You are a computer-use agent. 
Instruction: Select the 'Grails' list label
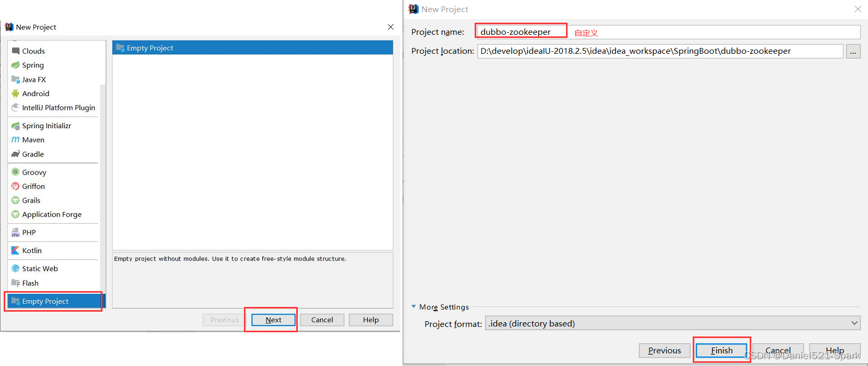pos(31,200)
